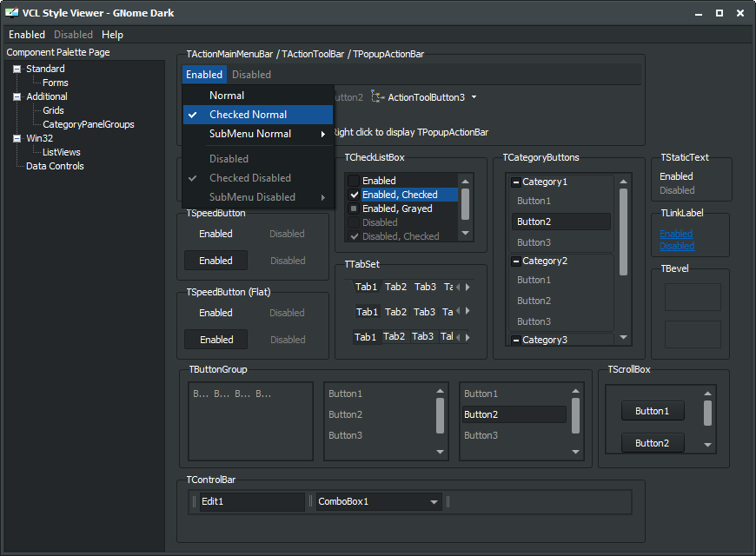Screen dimensions: 756x556
Task: Click the Disabled menu in the main menu bar
Action: (73, 35)
